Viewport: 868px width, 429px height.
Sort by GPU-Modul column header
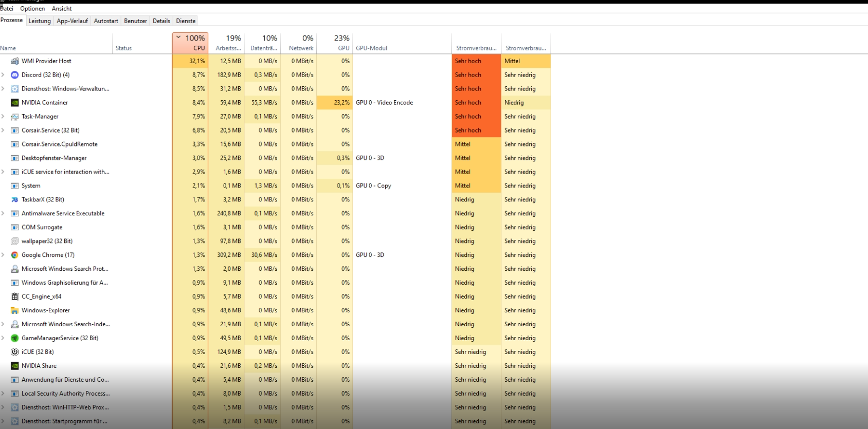tap(402, 43)
